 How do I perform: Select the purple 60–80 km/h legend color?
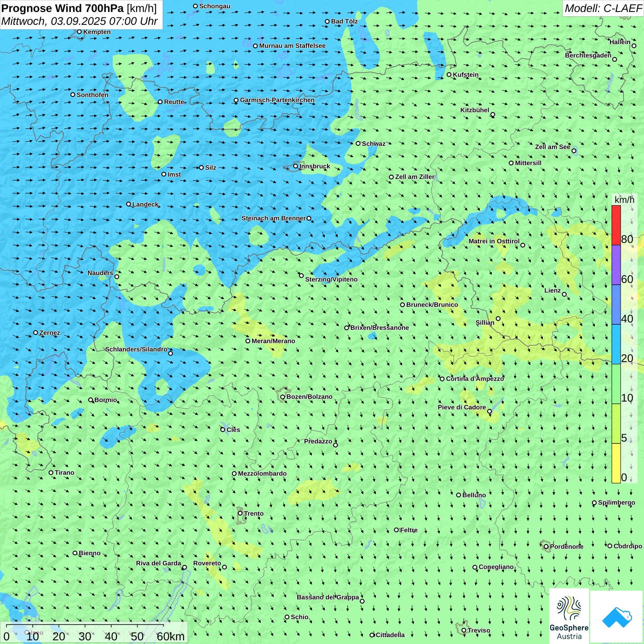(616, 265)
